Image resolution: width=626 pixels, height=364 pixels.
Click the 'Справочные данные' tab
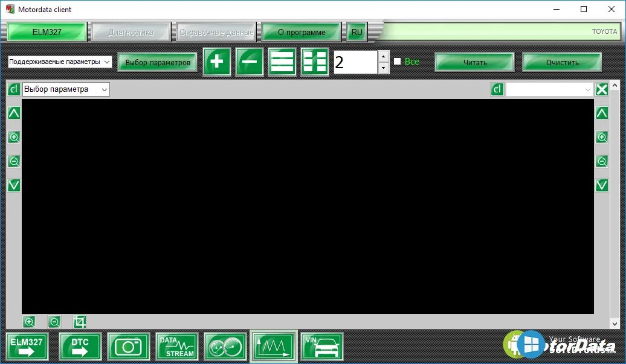click(216, 32)
